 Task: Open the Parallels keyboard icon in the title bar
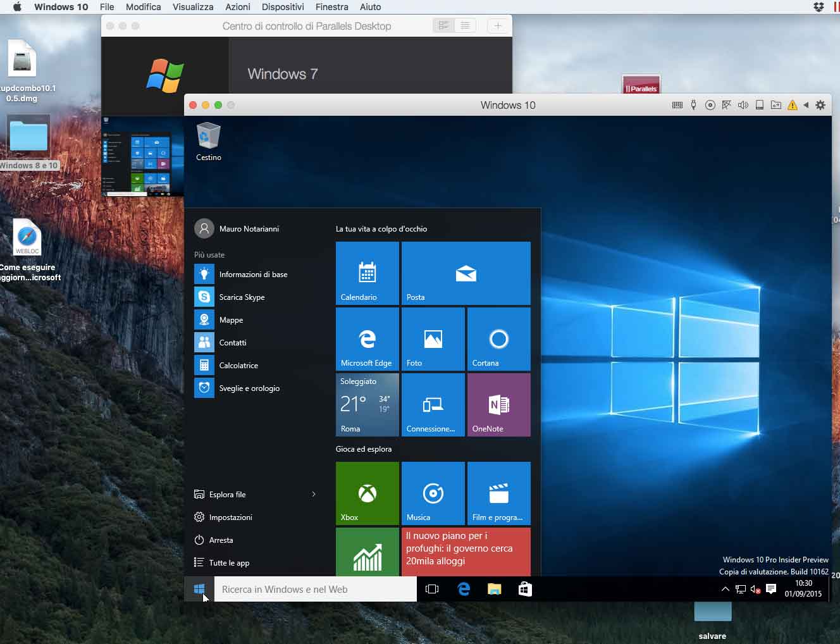tap(677, 105)
